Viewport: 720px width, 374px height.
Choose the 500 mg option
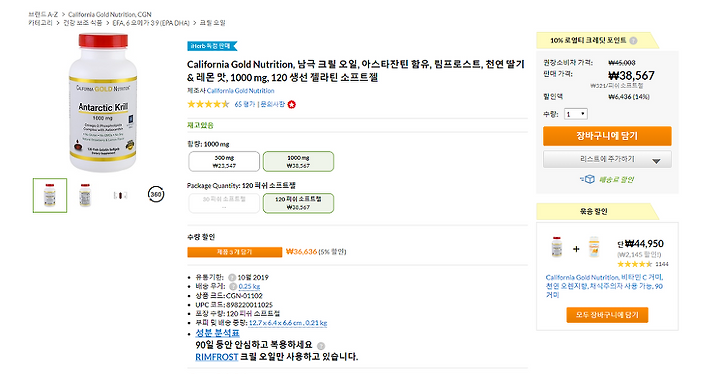(x=224, y=161)
